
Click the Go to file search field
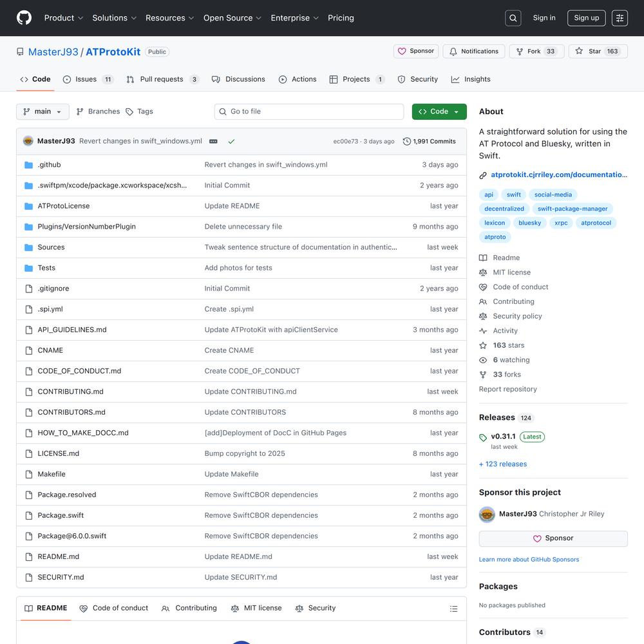[x=309, y=111]
